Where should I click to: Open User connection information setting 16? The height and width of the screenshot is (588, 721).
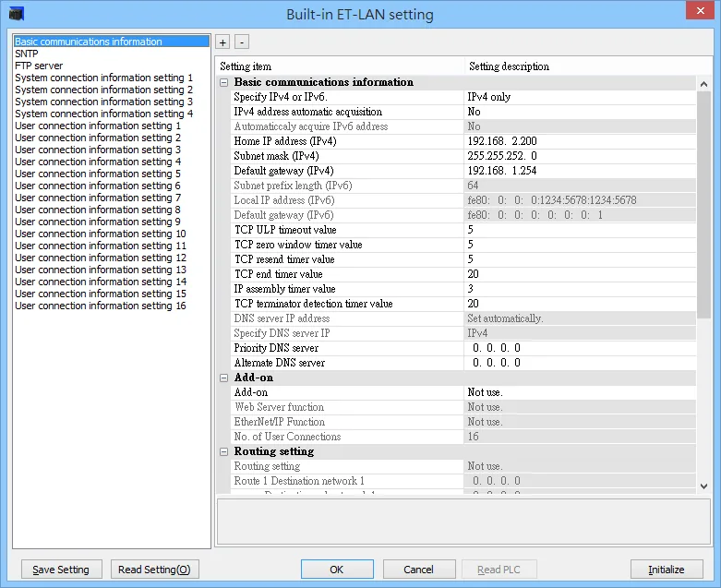click(101, 306)
